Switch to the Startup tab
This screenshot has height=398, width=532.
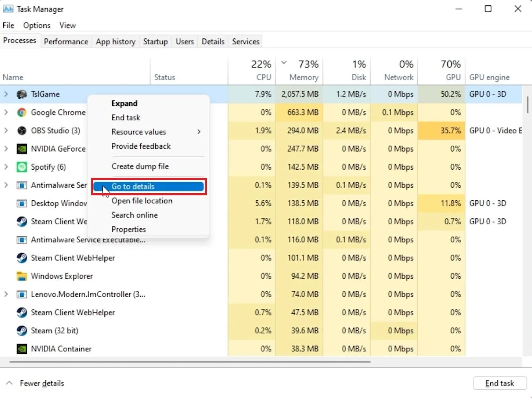pyautogui.click(x=155, y=41)
